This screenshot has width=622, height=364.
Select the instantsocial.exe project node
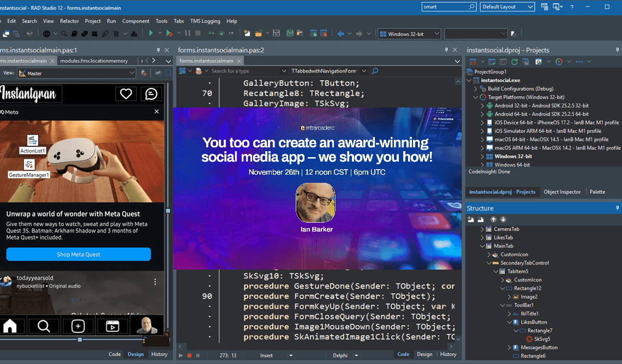(x=501, y=80)
